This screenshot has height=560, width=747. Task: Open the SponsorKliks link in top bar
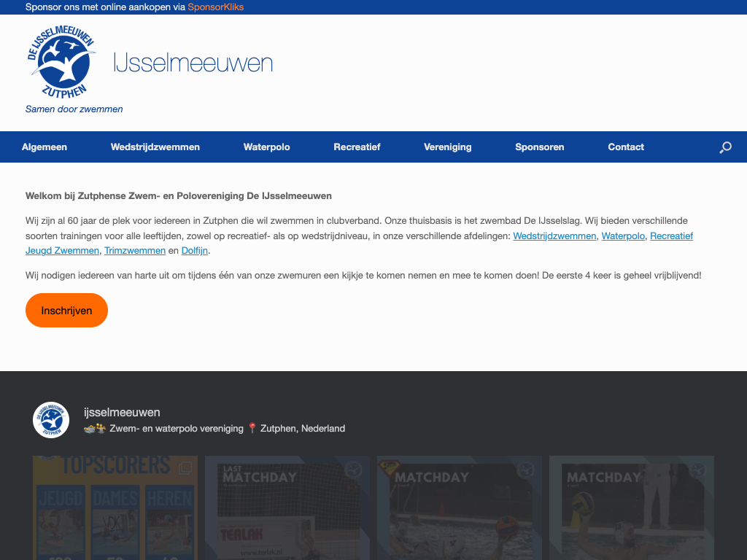[215, 7]
